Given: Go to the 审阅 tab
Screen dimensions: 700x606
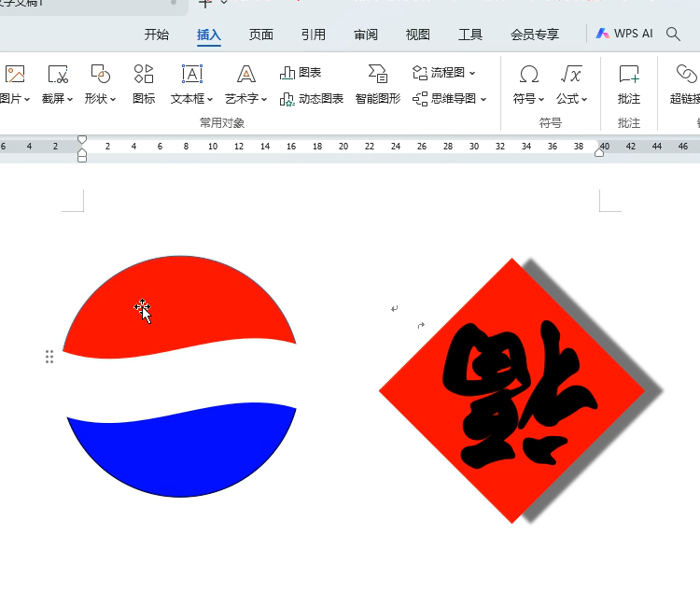Looking at the screenshot, I should [366, 35].
